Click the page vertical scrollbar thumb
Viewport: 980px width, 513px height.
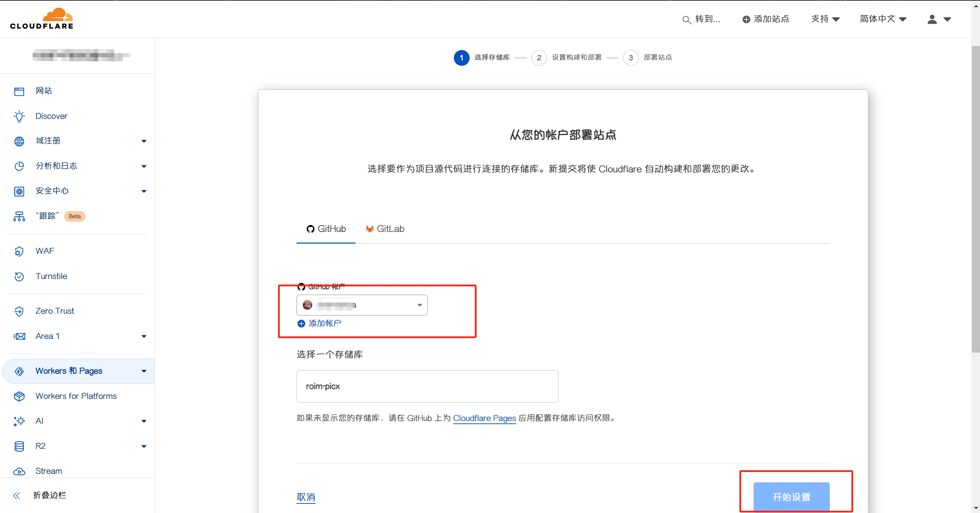[976, 199]
